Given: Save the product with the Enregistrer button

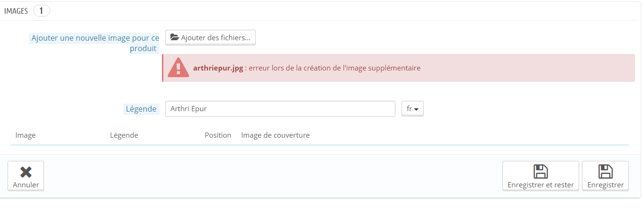Looking at the screenshot, I should click(x=605, y=176).
